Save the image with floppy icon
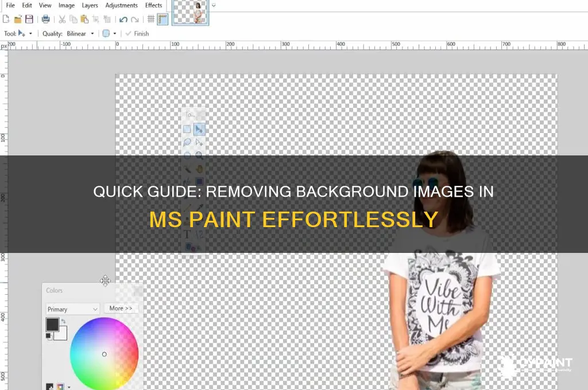 (29, 19)
